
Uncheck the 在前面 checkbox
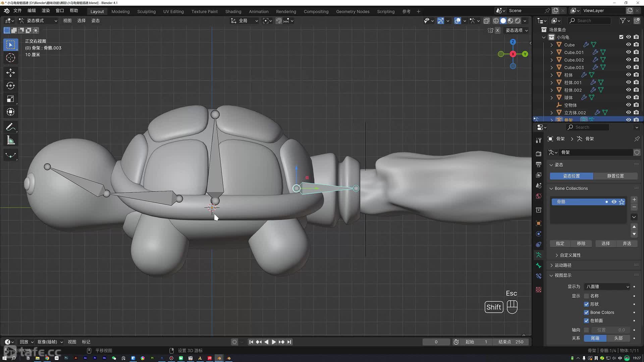tap(586, 321)
